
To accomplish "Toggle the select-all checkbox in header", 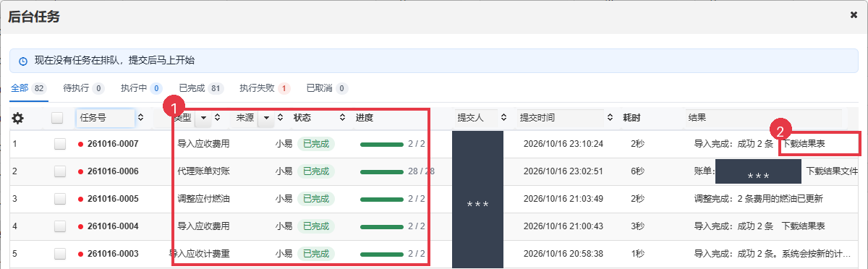I will (58, 118).
